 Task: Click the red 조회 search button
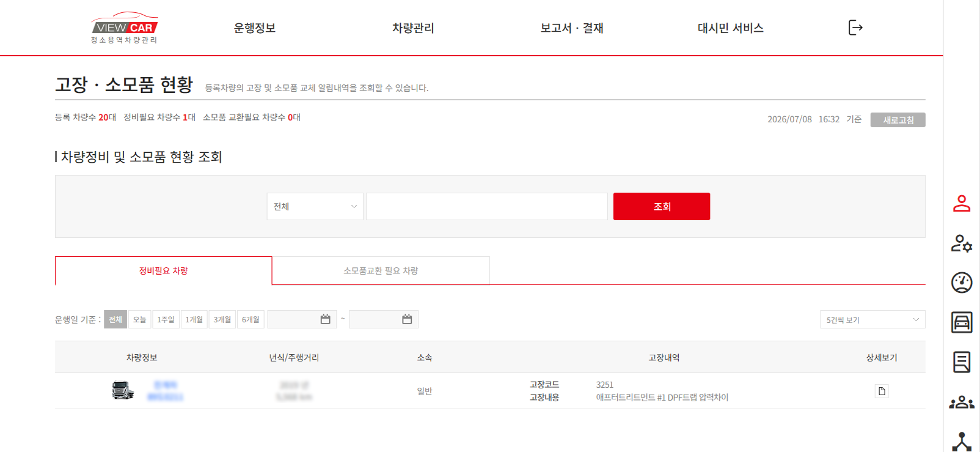click(662, 206)
